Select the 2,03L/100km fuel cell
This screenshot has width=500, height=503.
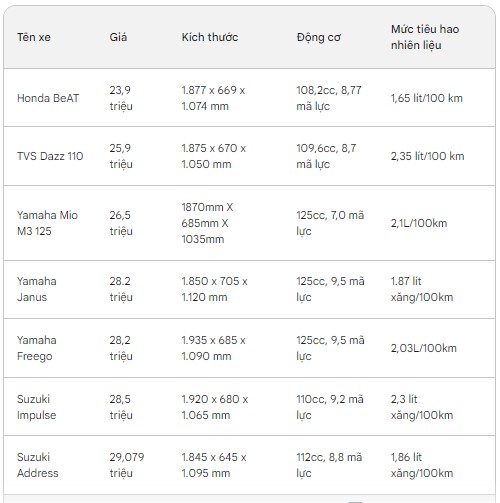pyautogui.click(x=424, y=348)
